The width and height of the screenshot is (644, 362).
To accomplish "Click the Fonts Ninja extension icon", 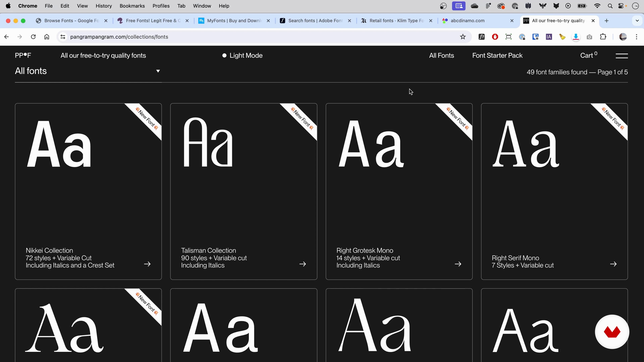I will [481, 37].
